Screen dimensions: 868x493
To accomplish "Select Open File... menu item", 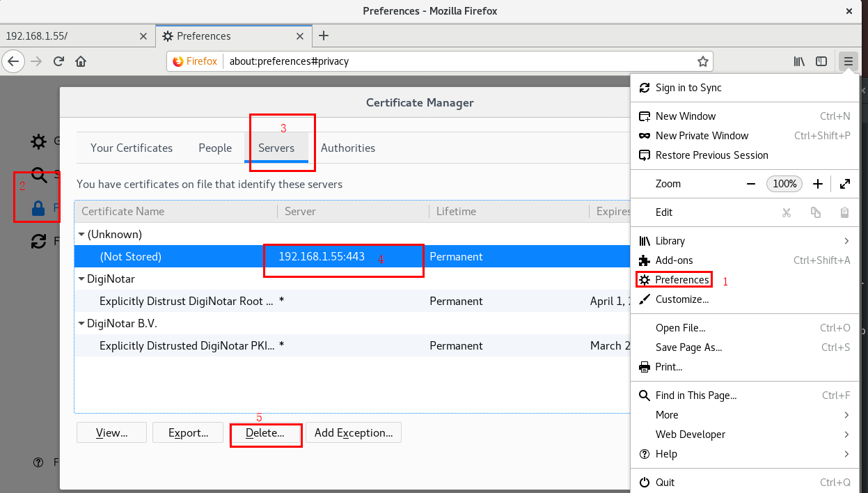I will pyautogui.click(x=744, y=328).
